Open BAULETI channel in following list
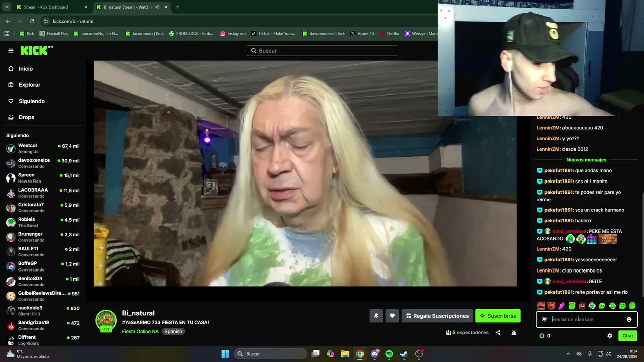 pyautogui.click(x=43, y=251)
